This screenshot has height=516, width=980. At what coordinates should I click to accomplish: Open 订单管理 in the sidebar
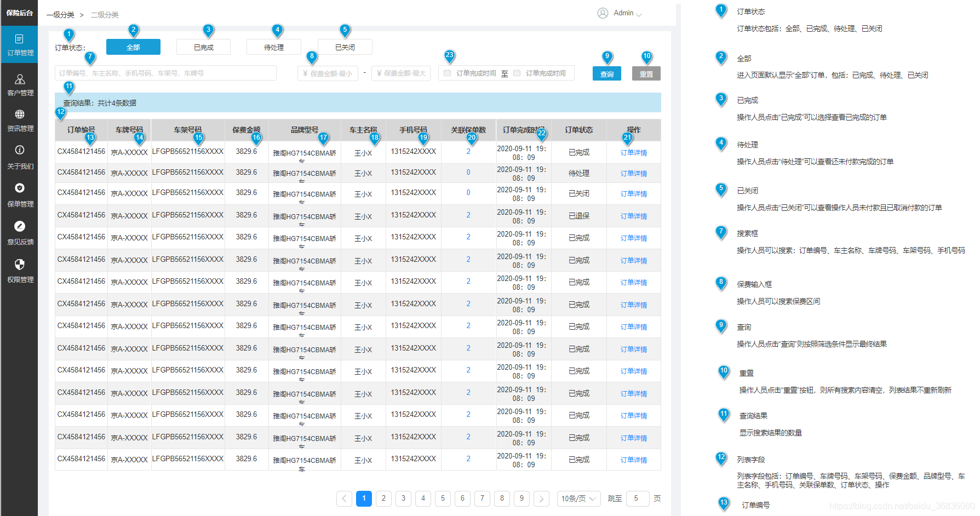(x=20, y=45)
